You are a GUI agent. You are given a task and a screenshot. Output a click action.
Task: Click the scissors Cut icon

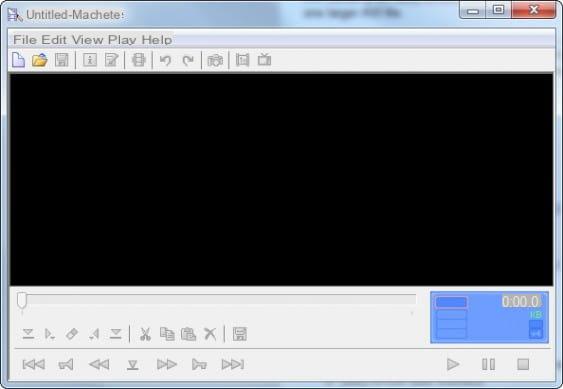(x=145, y=334)
